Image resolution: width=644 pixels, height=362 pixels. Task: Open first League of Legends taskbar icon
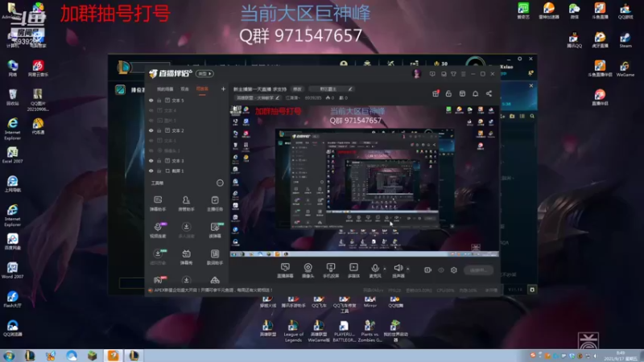(30, 356)
